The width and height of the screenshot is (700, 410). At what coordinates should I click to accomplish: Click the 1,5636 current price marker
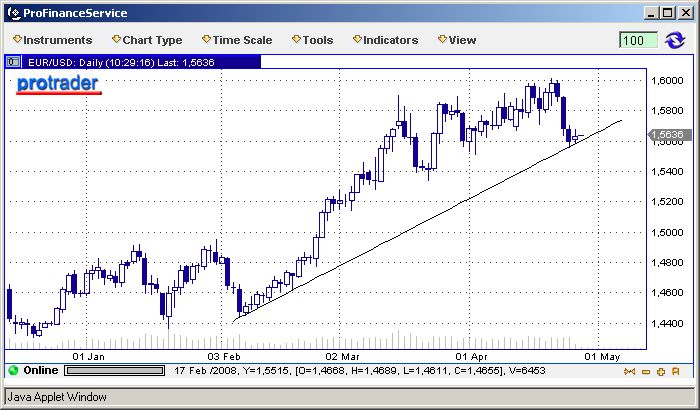pyautogui.click(x=669, y=134)
